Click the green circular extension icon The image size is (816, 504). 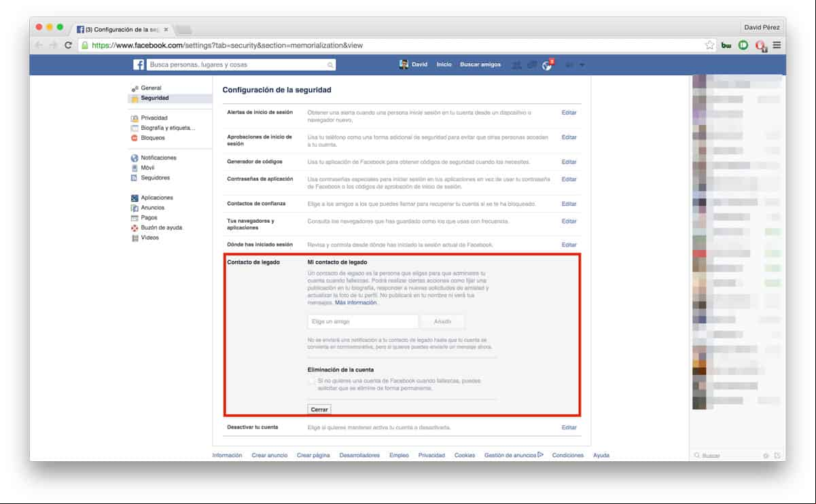click(743, 46)
